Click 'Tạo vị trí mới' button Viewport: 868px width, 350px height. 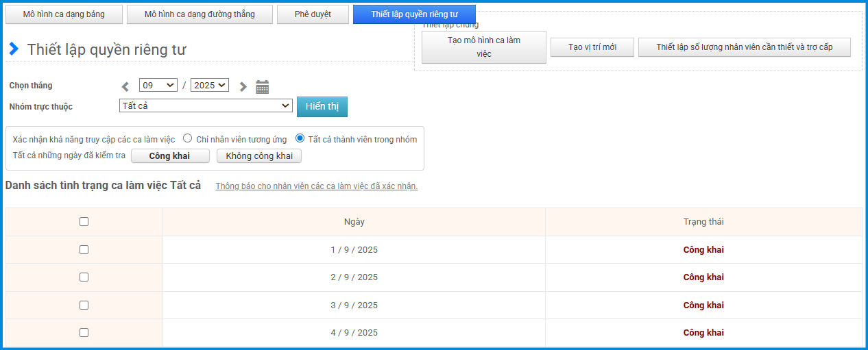(x=592, y=47)
